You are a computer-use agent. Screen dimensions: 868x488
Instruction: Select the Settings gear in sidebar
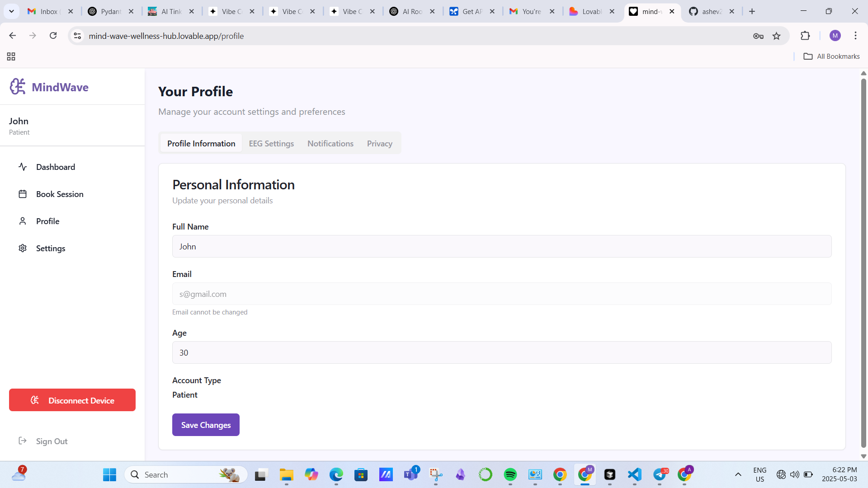coord(23,249)
